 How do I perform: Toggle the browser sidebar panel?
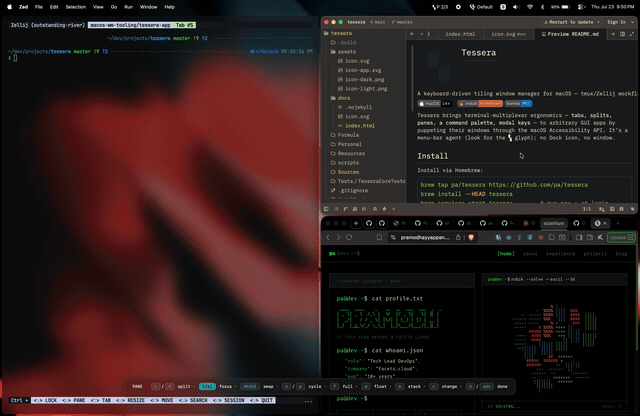[579, 237]
